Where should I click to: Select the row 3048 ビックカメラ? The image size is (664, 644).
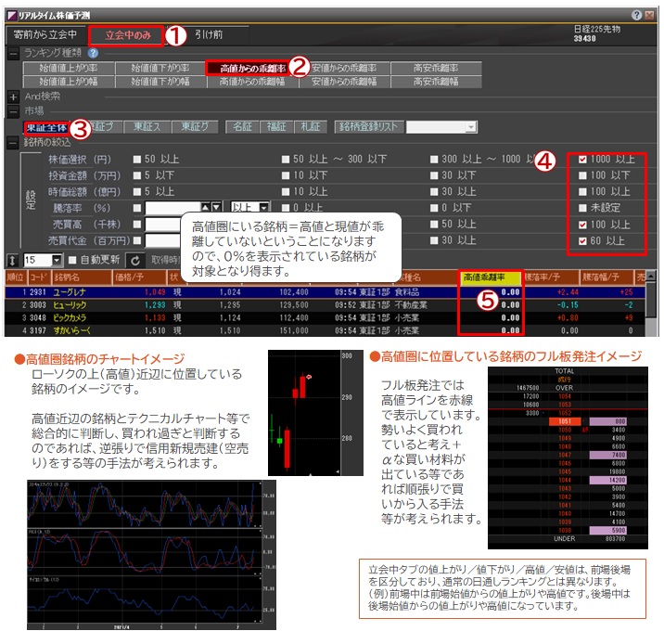[x=325, y=317]
